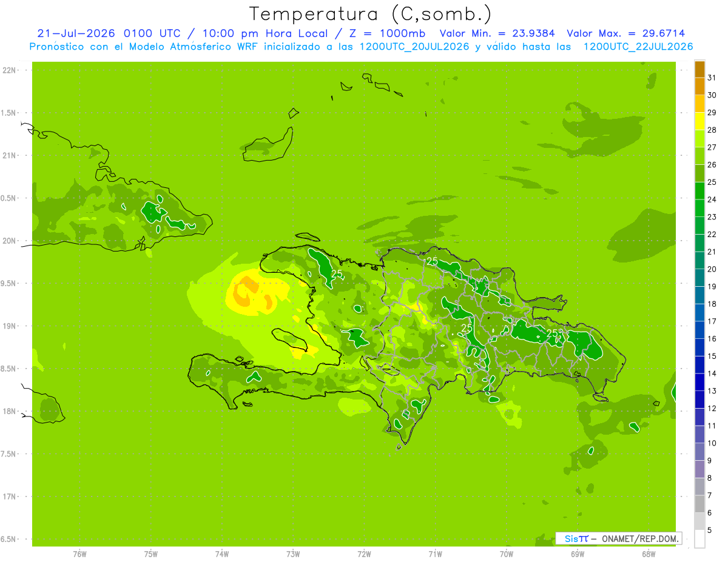Image resolution: width=728 pixels, height=562 pixels.
Task: Click the "5" value on the color scale
Action: [710, 530]
